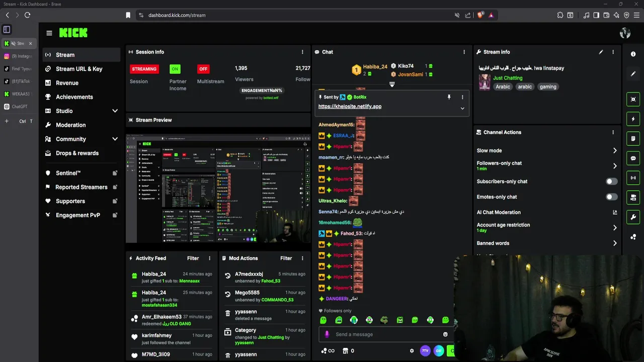Open Account age restriction options arrow
Image resolution: width=644 pixels, height=362 pixels.
[614, 228]
